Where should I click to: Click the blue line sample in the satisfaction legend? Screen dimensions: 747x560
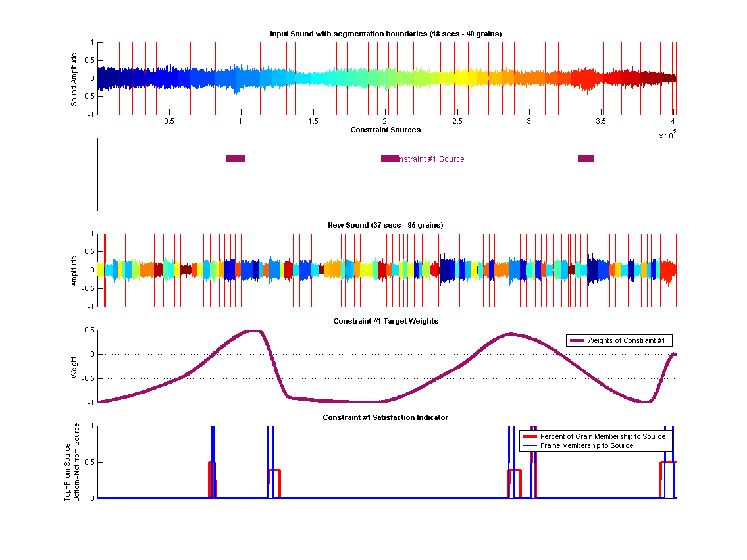pos(529,445)
